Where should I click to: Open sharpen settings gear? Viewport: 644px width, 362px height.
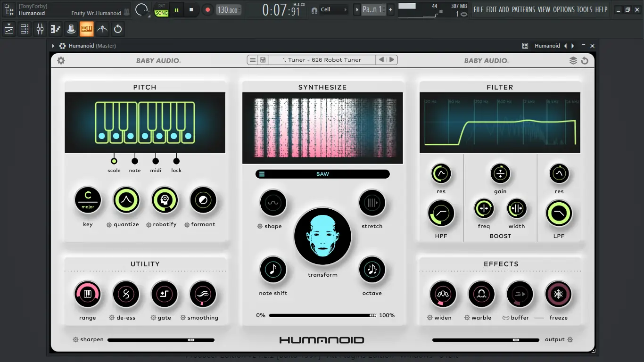coord(75,340)
